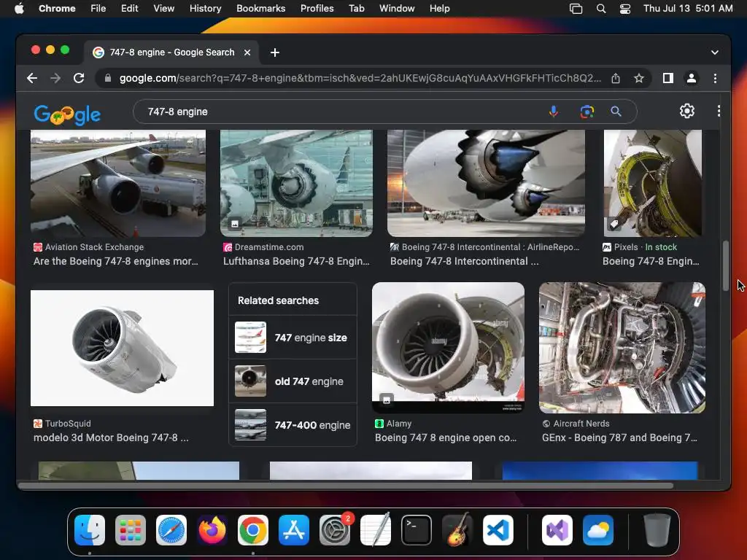Open Terminal from the Dock
The height and width of the screenshot is (560, 747).
417,530
